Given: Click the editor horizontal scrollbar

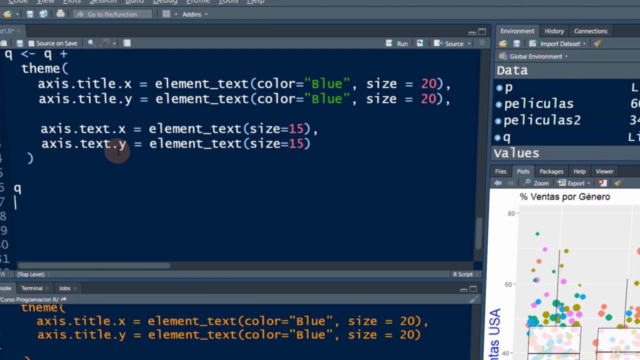Looking at the screenshot, I should pos(94,266).
